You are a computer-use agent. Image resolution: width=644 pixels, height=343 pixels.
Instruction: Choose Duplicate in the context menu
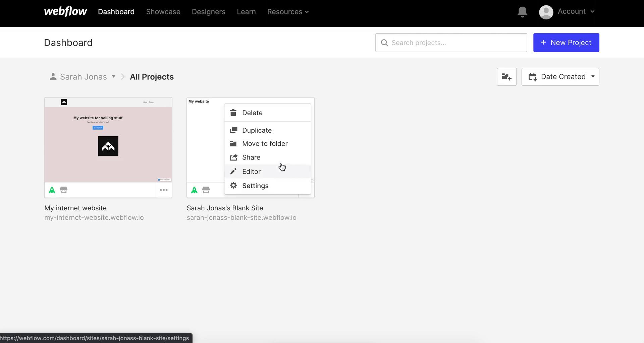pos(268,130)
